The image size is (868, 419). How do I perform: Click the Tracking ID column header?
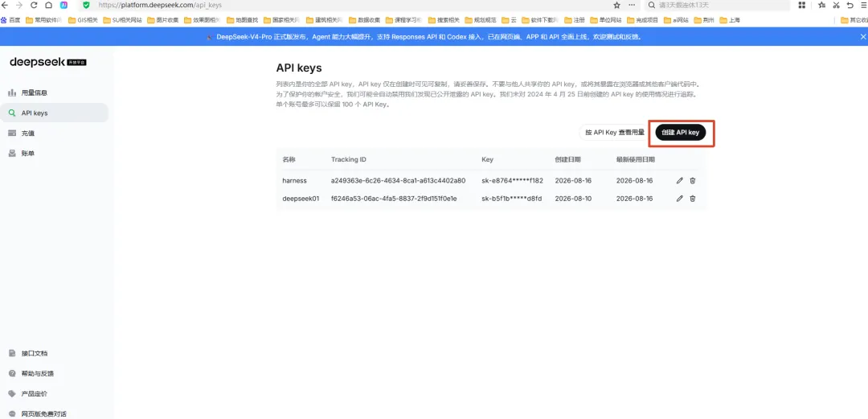point(349,159)
